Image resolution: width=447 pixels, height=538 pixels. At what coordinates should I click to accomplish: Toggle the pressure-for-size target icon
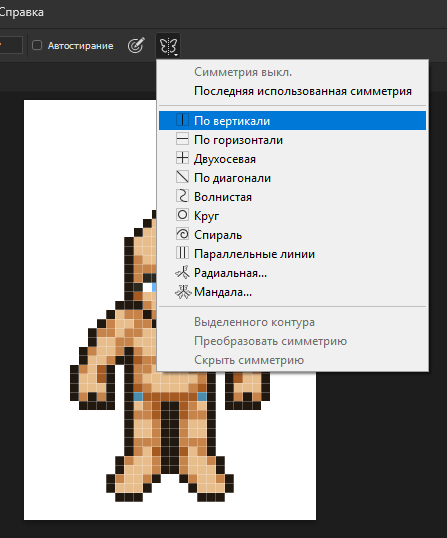tap(136, 45)
